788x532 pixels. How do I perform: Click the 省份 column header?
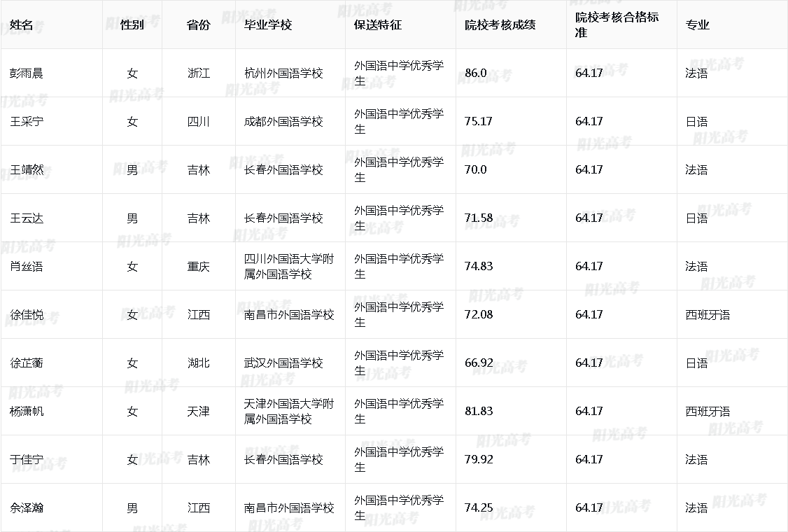pos(199,24)
